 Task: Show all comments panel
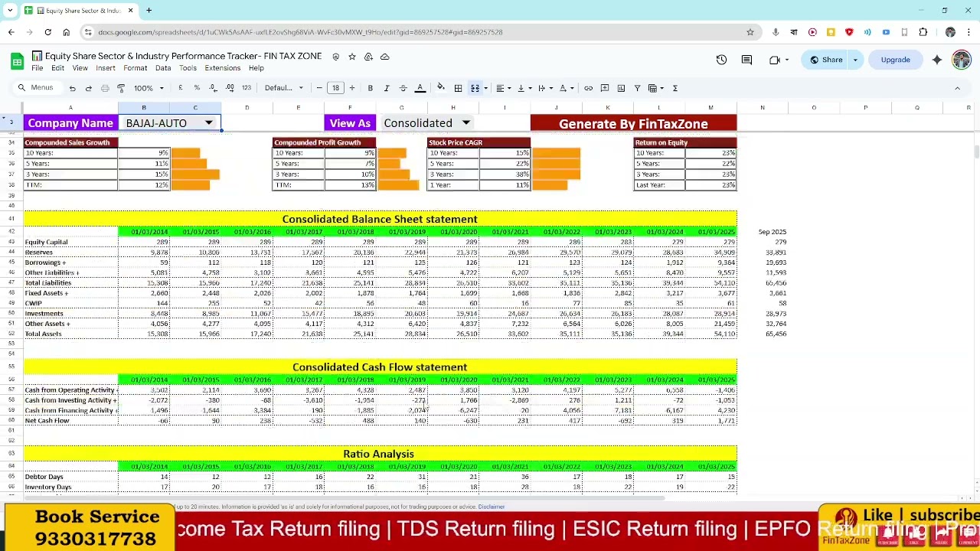[746, 60]
